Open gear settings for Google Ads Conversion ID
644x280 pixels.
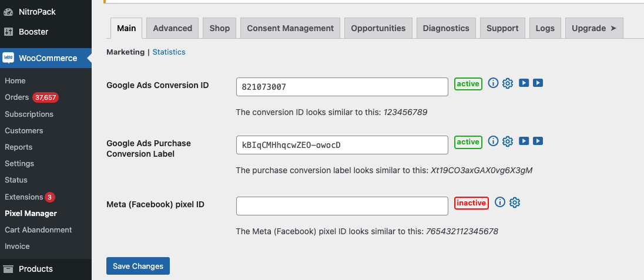[x=508, y=83]
